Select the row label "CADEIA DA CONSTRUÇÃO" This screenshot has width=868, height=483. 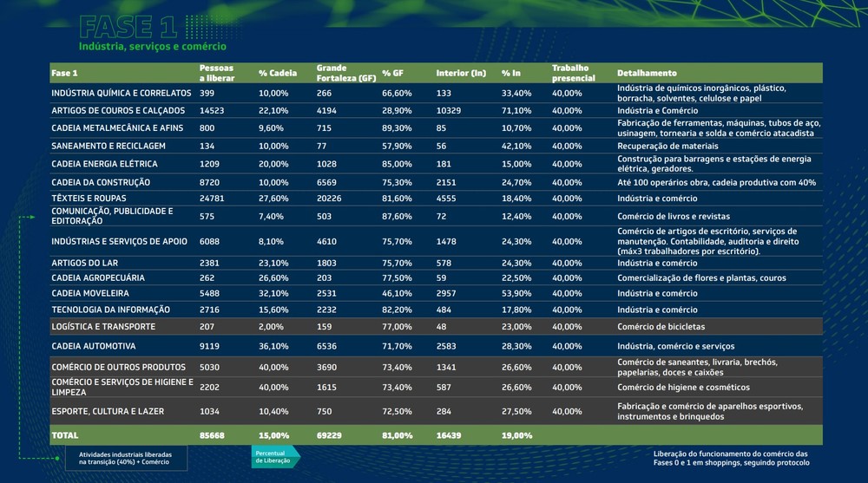click(x=100, y=182)
